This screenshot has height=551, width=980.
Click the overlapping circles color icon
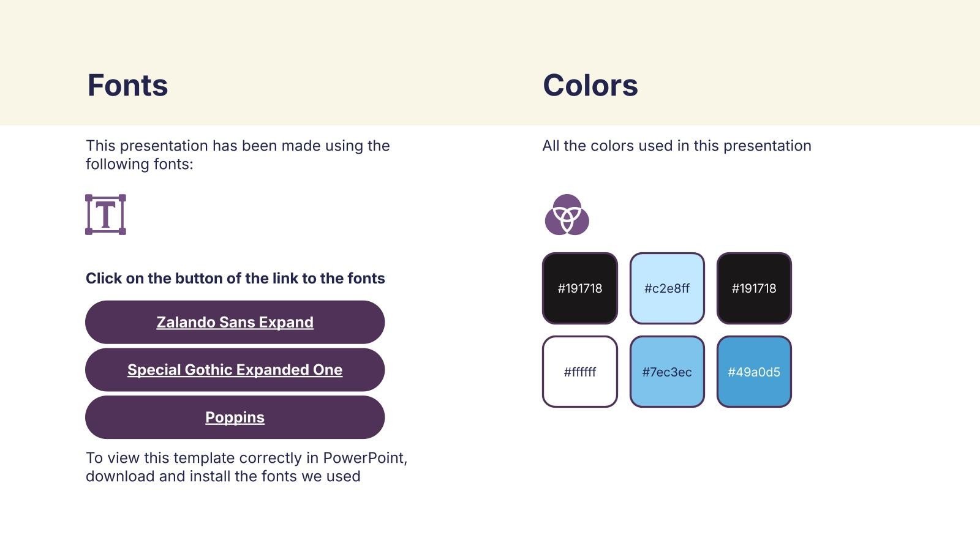[567, 215]
